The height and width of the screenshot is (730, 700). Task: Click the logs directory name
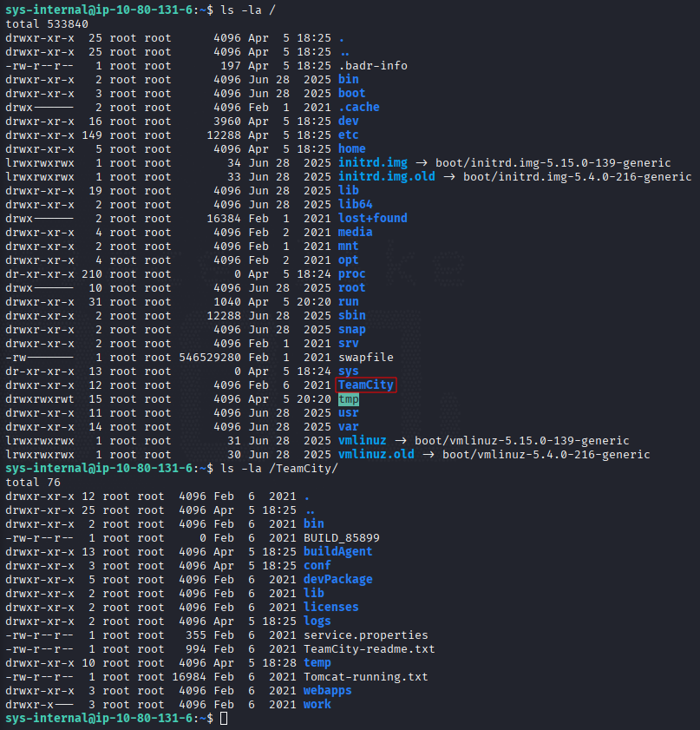click(317, 621)
